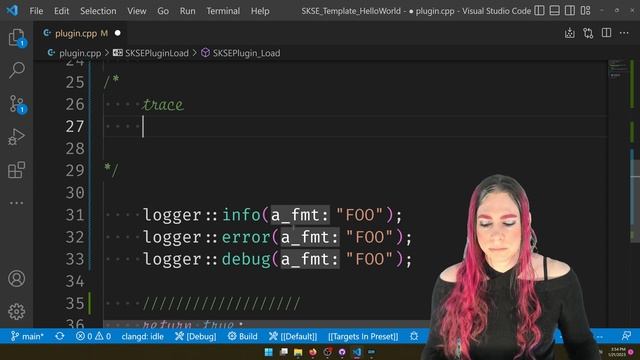Image resolution: width=640 pixels, height=360 pixels.
Task: Open the View menu
Action: pos(136,11)
